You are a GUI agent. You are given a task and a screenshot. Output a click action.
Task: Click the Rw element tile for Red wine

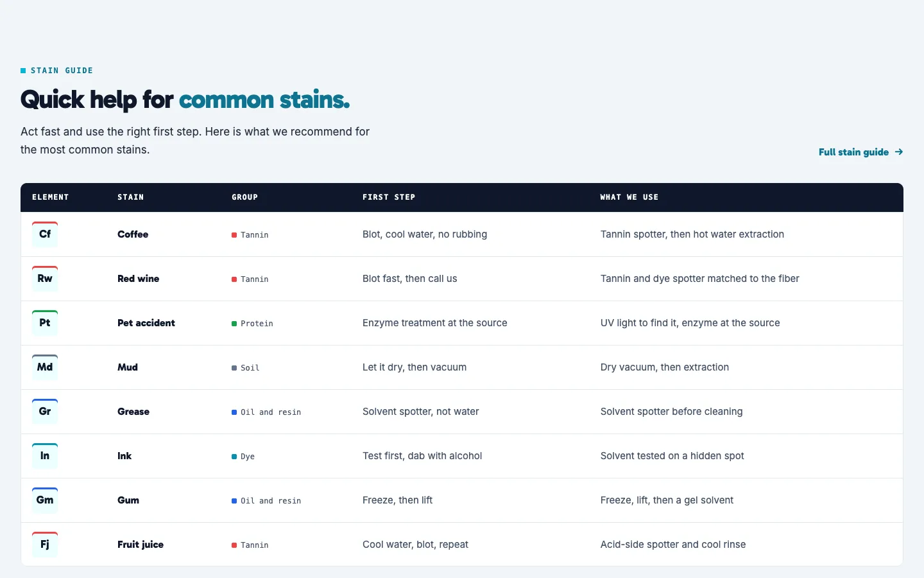[x=45, y=279]
